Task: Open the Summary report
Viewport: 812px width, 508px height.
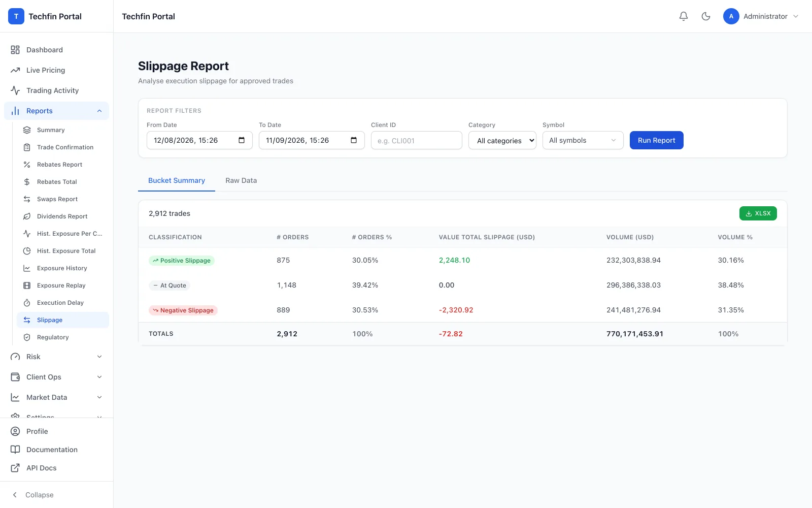Action: pos(63,130)
